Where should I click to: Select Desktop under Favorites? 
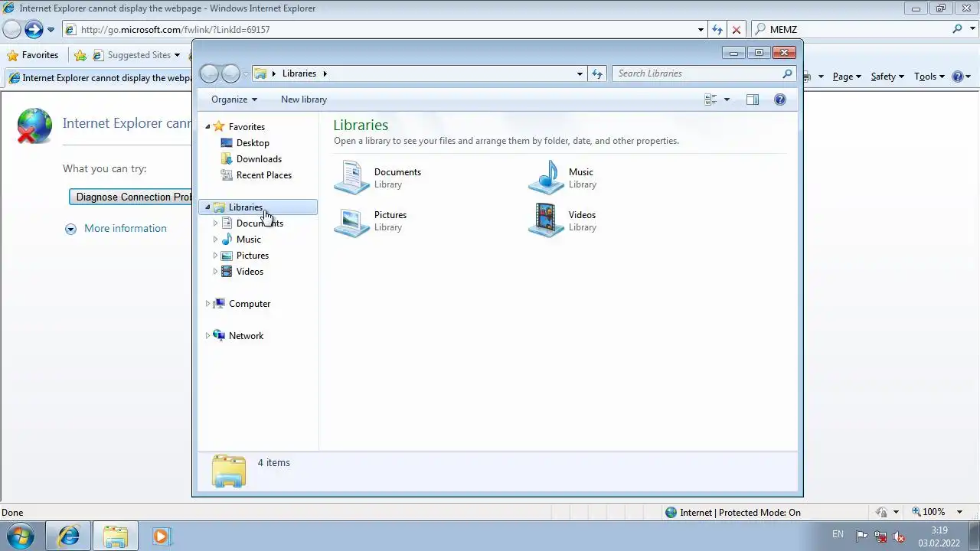[253, 143]
